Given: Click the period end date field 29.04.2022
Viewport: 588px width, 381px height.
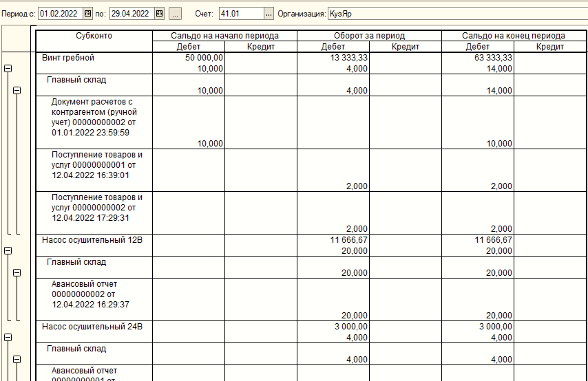Looking at the screenshot, I should [x=132, y=14].
